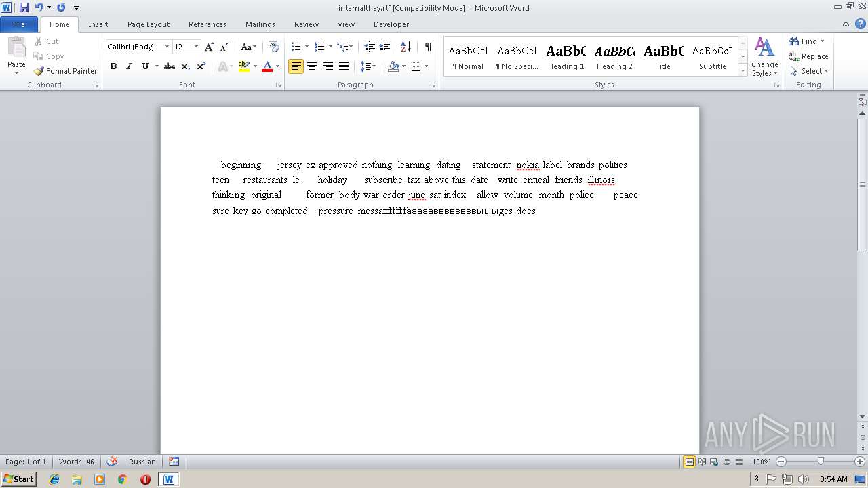
Task: Toggle Print Layout view button
Action: 689,462
